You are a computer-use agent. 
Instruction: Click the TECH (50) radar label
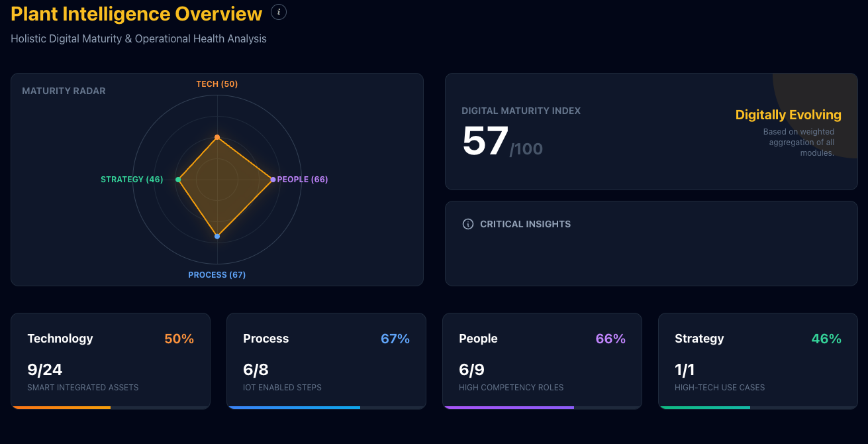point(217,84)
